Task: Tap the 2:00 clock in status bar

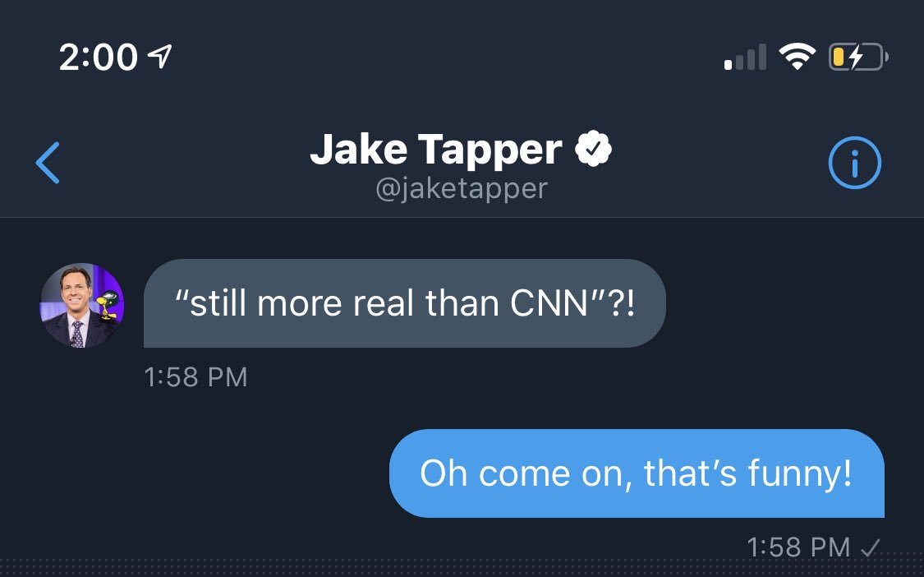Action: (98, 58)
